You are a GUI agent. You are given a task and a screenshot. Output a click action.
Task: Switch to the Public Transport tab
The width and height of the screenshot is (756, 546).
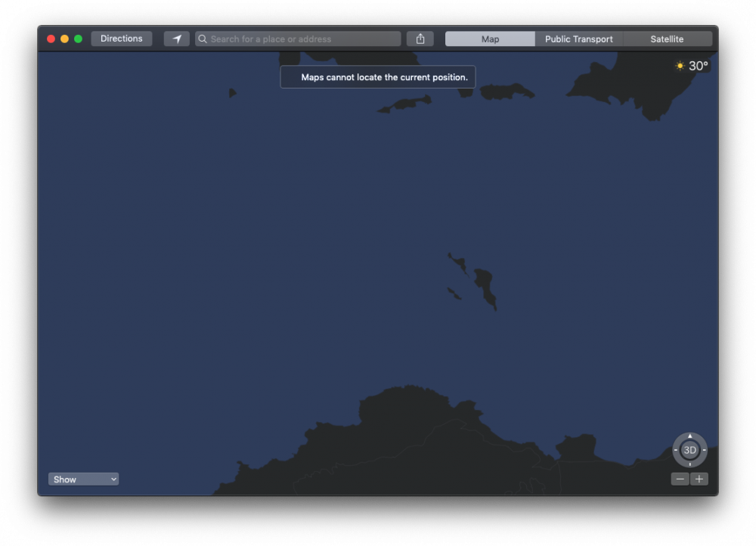[x=578, y=39]
